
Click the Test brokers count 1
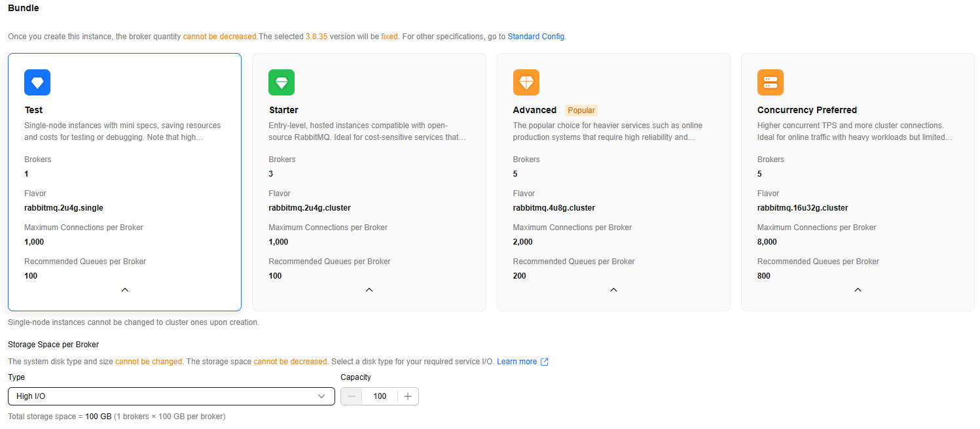click(x=26, y=174)
